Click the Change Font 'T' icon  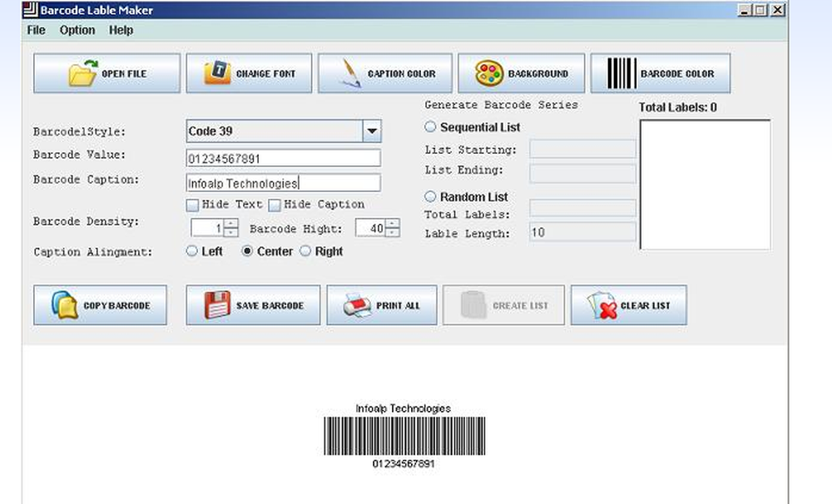click(x=217, y=72)
